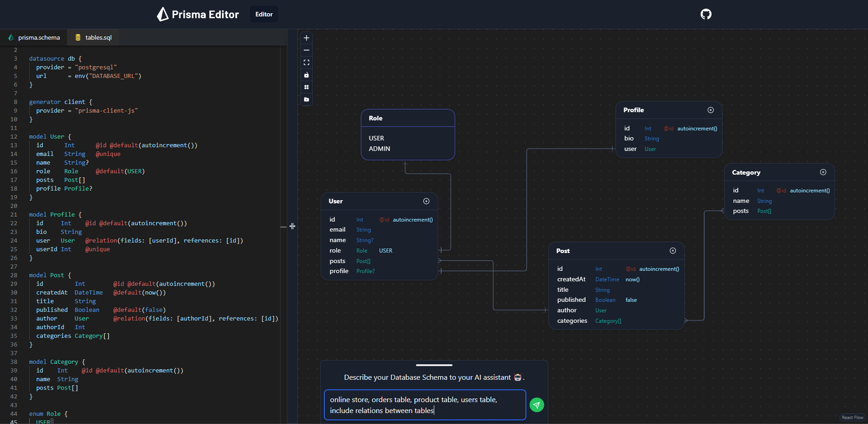This screenshot has width=868, height=424.
Task: Click the folder icon in diagram controls
Action: coord(307,99)
